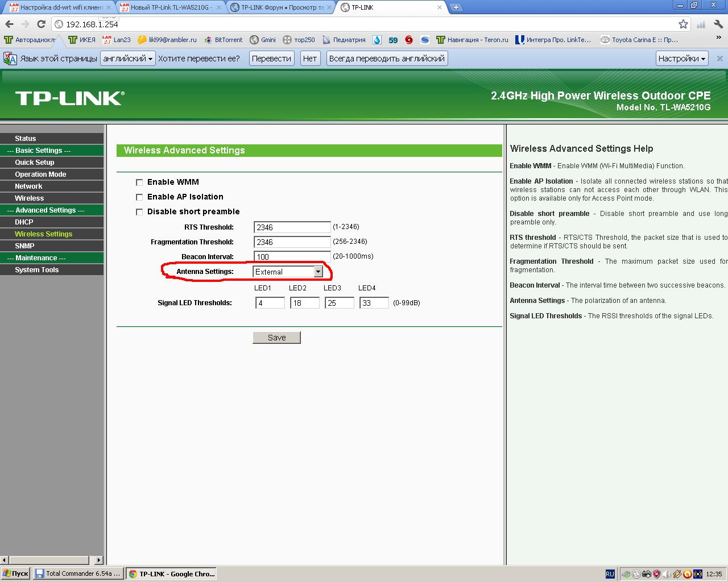Screen dimensions: 728x582
Task: Enable the WMM checkbox
Action: (139, 182)
